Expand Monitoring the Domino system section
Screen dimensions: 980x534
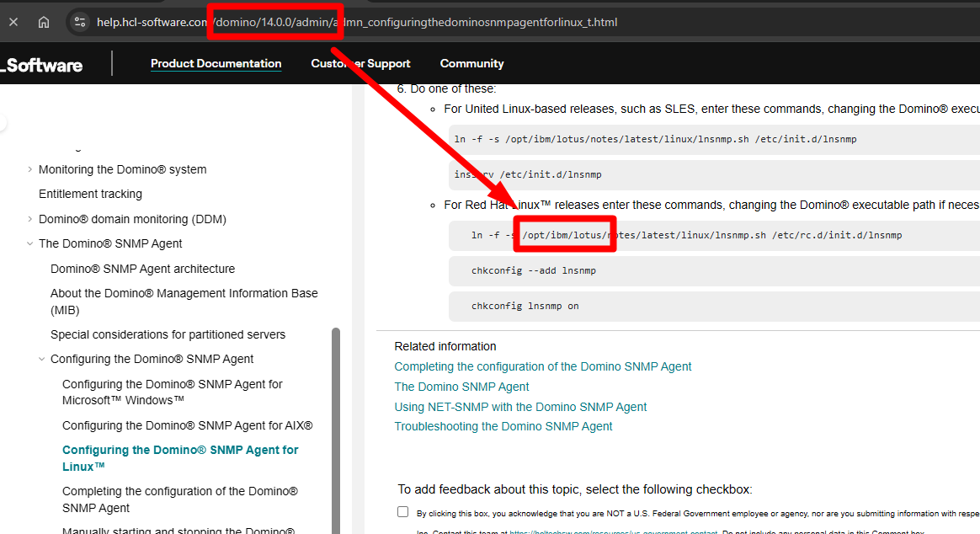(30, 169)
